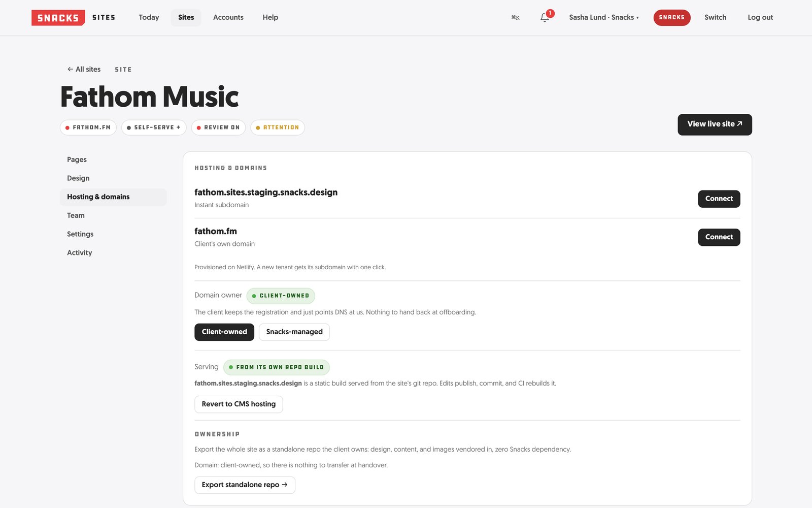Log out of the account
This screenshot has width=812, height=508.
click(x=760, y=17)
